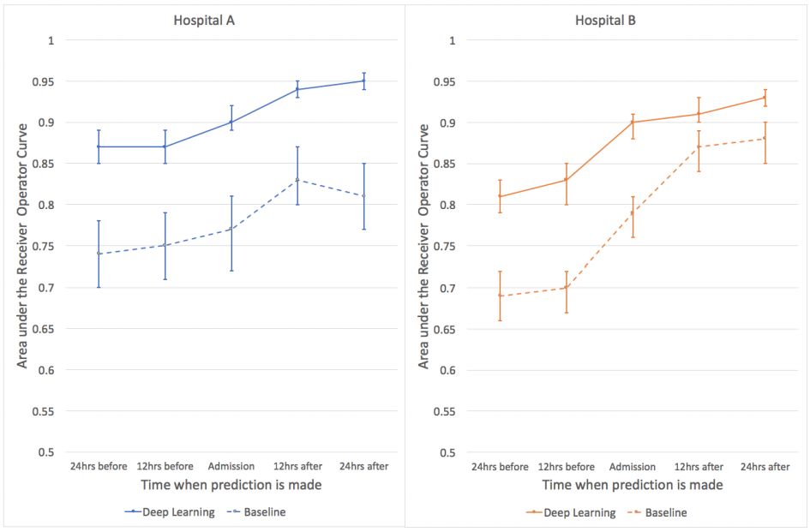Click Hospital B Deep Learning point at 12hrs before
Viewport: 810px width, 532px height.
click(x=567, y=180)
